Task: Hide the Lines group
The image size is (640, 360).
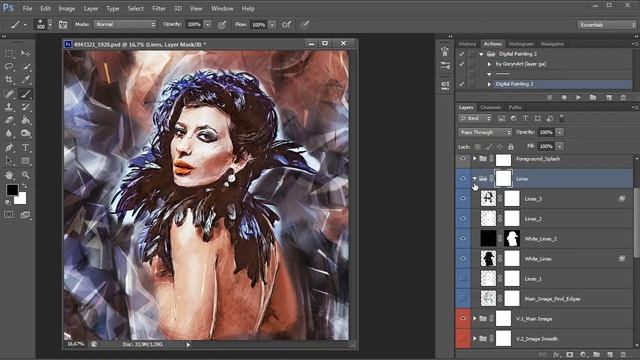Action: coord(463,179)
